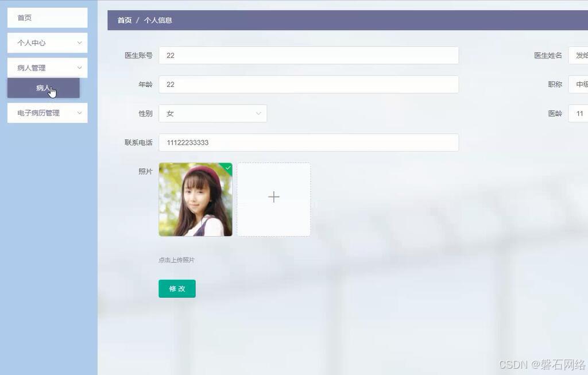Image resolution: width=588 pixels, height=375 pixels.
Task: Click the 联系电话 phone number field
Action: pyautogui.click(x=309, y=142)
